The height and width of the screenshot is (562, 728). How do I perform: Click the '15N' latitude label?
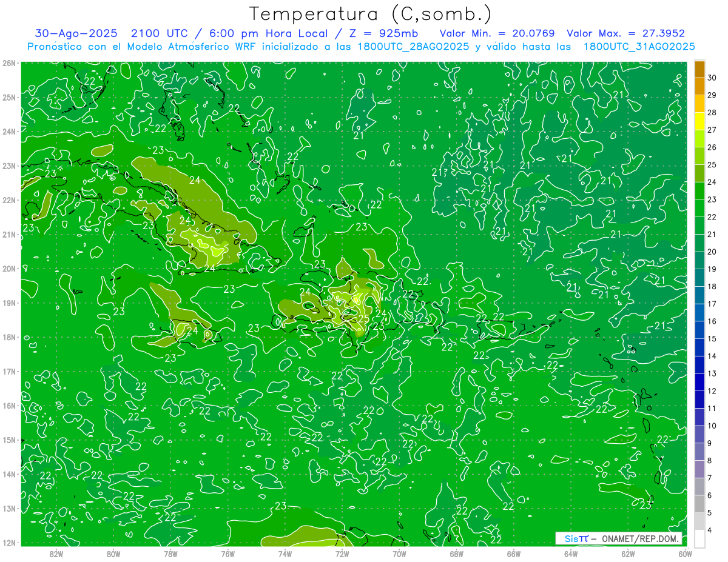pos(9,440)
